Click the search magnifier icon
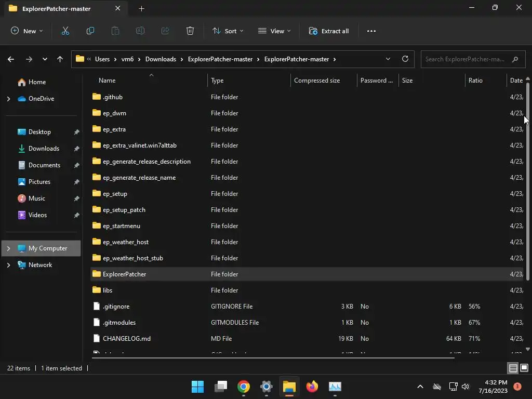 [515, 59]
